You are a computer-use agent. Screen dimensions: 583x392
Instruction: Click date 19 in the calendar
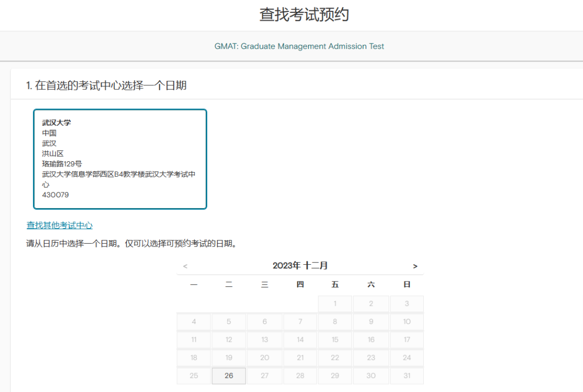pos(229,357)
